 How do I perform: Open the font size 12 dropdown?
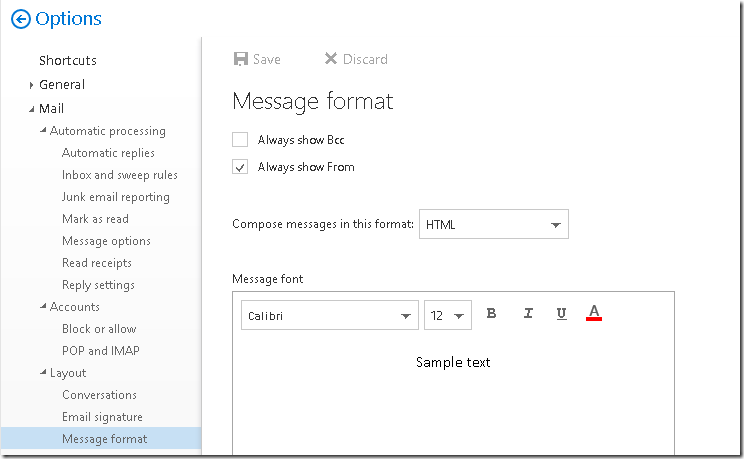point(447,315)
